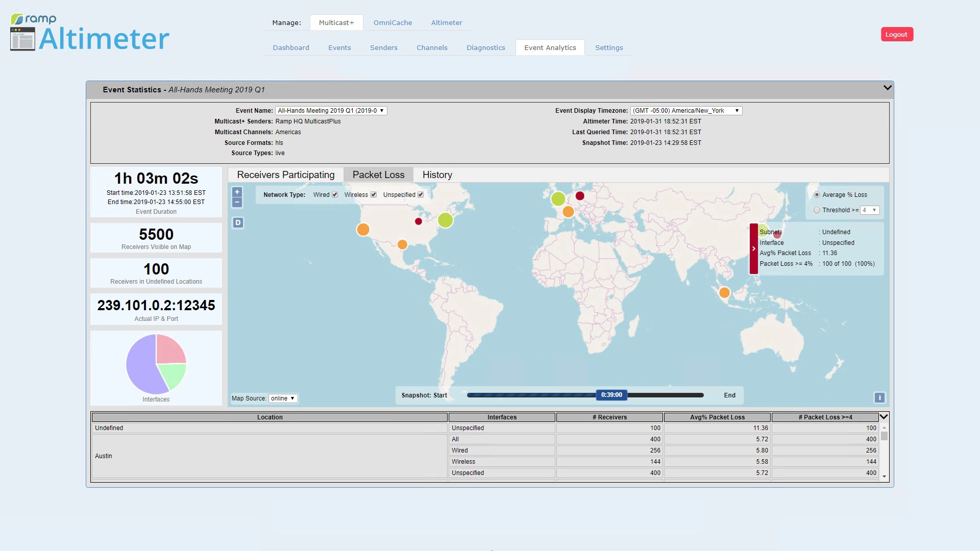Click the Logout button
Image resolution: width=980 pixels, height=551 pixels.
tap(896, 35)
